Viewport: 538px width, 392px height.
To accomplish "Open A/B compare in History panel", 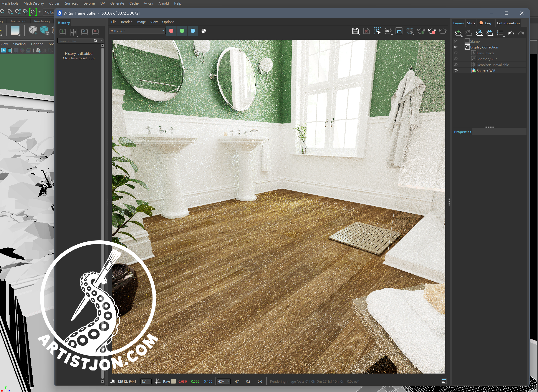I will pos(74,32).
